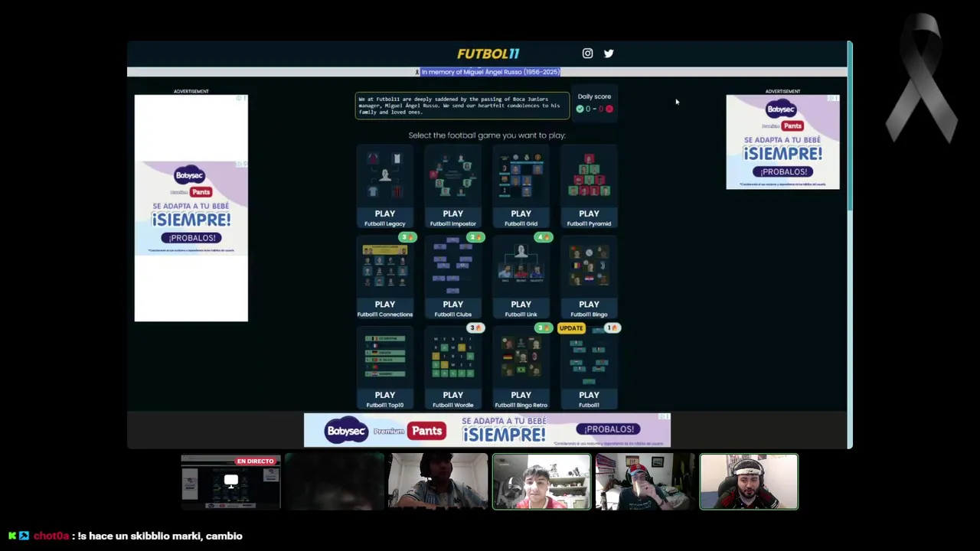Click 'Select the football game' heading
980x551 pixels.
tap(487, 135)
